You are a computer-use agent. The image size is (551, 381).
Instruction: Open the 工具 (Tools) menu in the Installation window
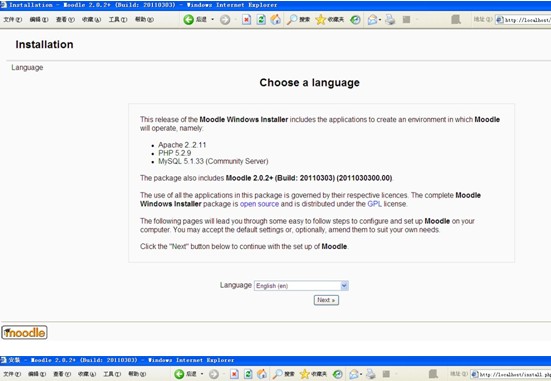[118, 20]
